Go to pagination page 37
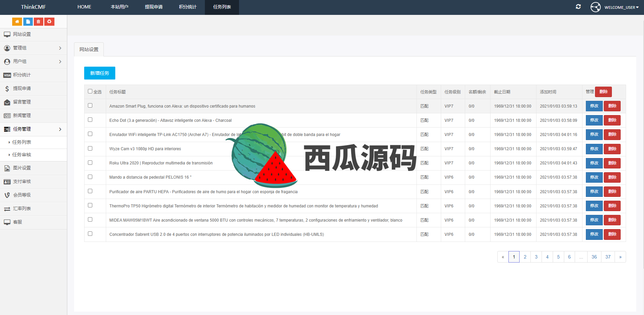The height and width of the screenshot is (315, 644). click(x=608, y=257)
